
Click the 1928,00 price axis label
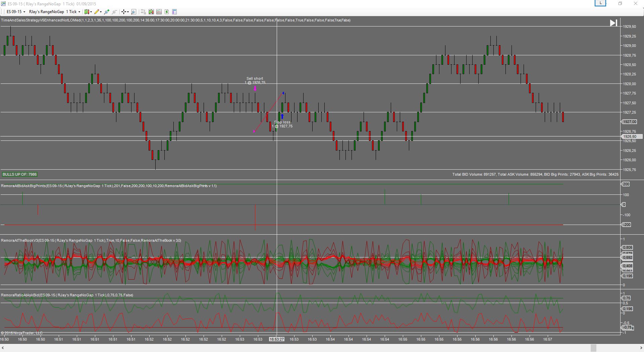pos(630,84)
